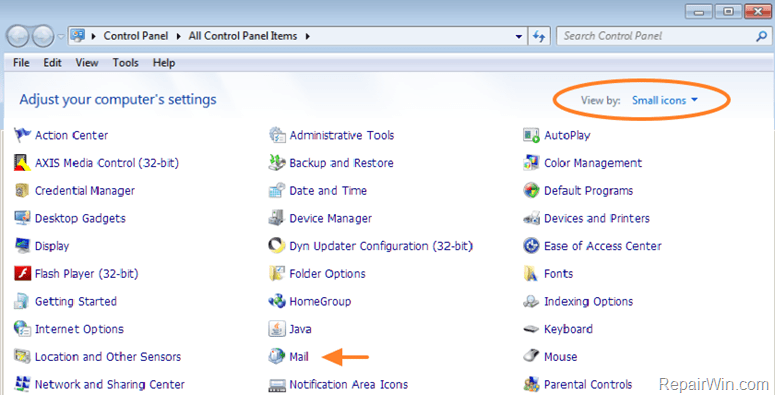Click the Devices and Printers icon

[531, 218]
